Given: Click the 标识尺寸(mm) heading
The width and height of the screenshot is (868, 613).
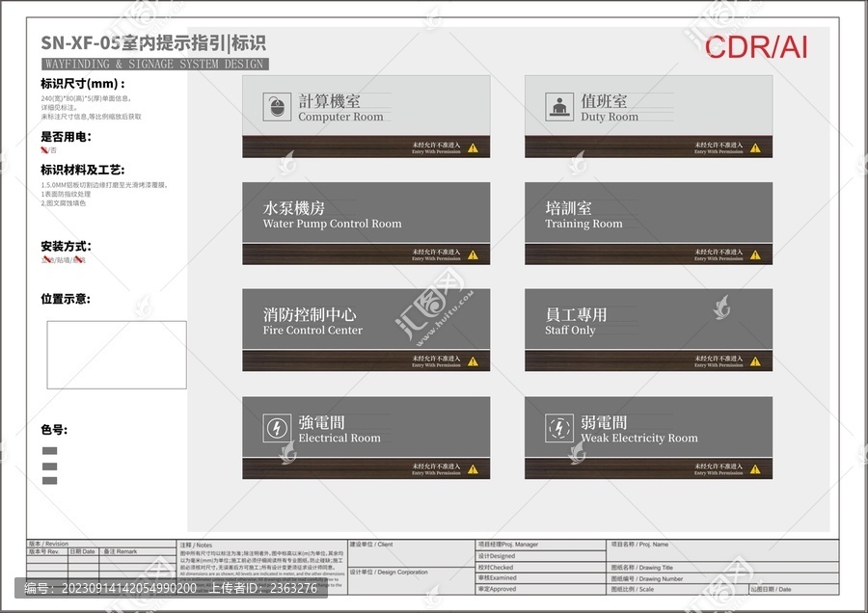Looking at the screenshot, I should click(x=83, y=84).
